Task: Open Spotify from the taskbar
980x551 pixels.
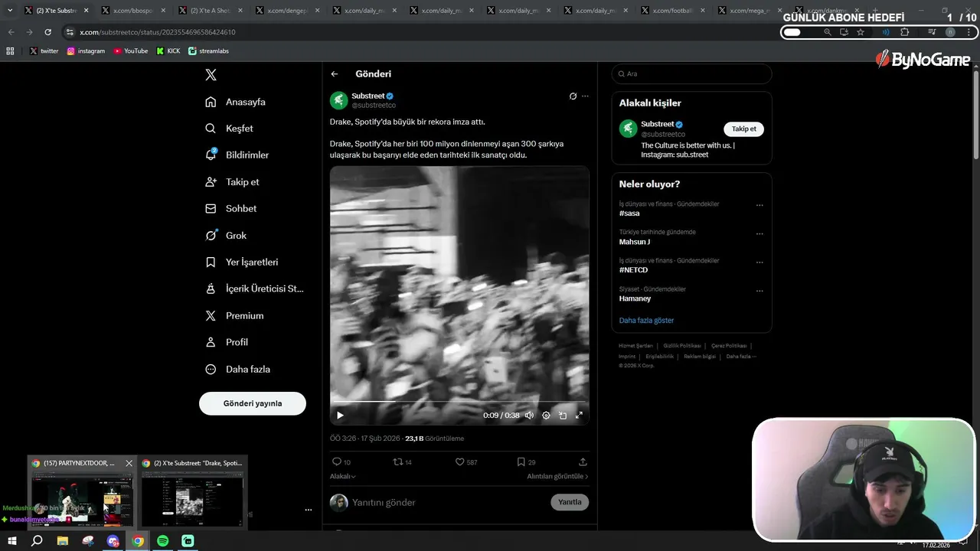Action: tap(163, 541)
